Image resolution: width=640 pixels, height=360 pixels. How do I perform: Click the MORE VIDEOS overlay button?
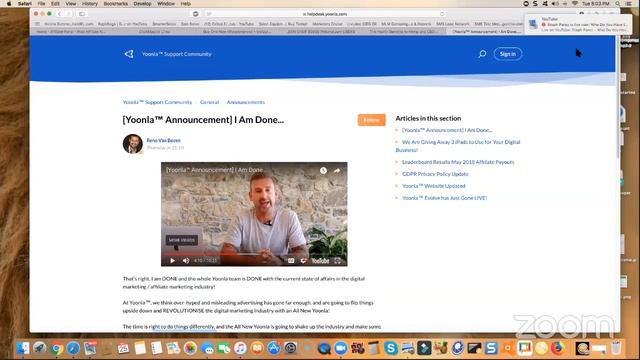182,240
